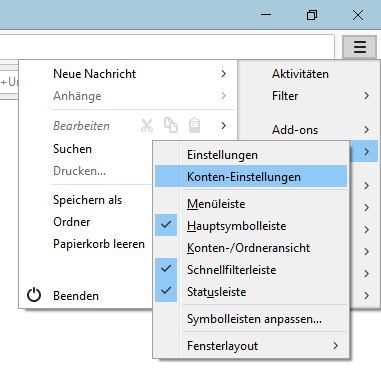381x382 pixels.
Task: Select Papierkorb leeren
Action: [99, 244]
